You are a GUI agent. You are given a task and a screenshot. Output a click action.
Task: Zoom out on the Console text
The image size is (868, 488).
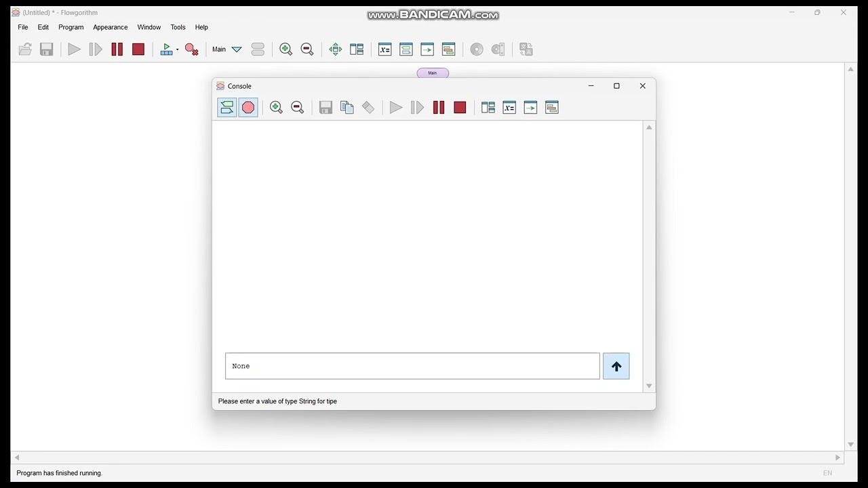(297, 107)
